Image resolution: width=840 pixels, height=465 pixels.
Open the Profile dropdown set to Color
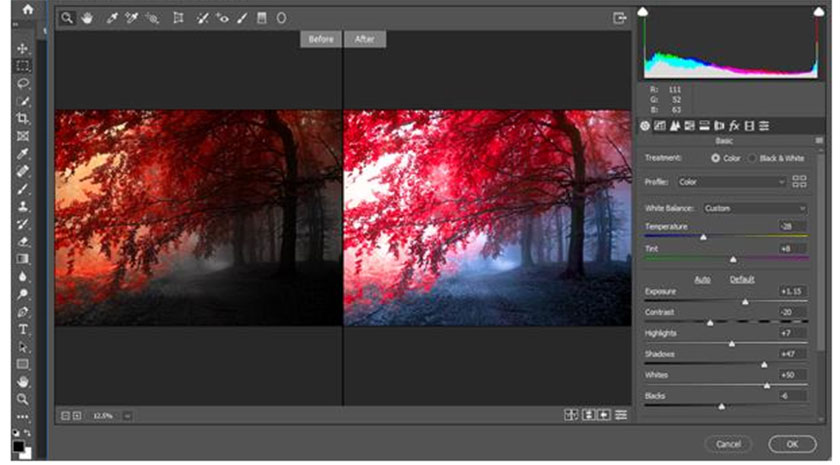click(x=731, y=182)
